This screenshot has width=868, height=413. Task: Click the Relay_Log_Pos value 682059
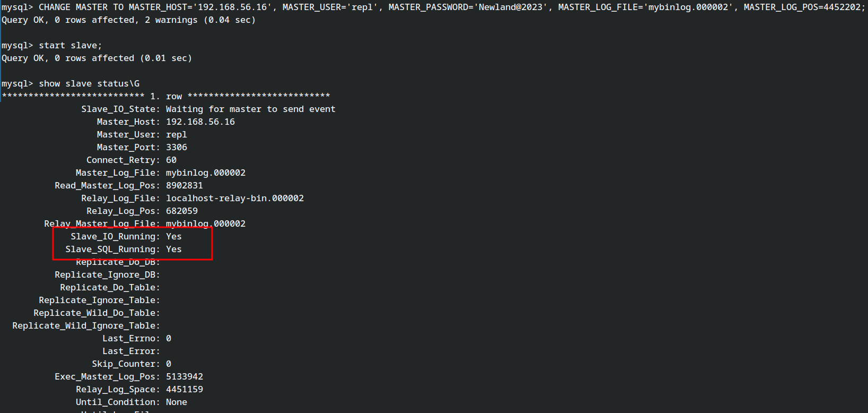point(182,211)
